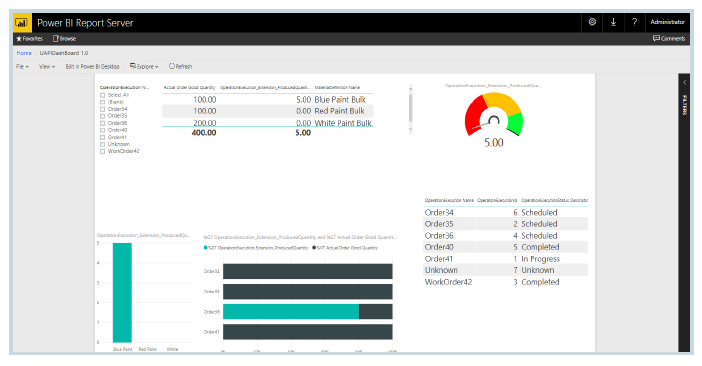Click the download arrow icon
Screen dimensions: 702x366
(x=613, y=22)
